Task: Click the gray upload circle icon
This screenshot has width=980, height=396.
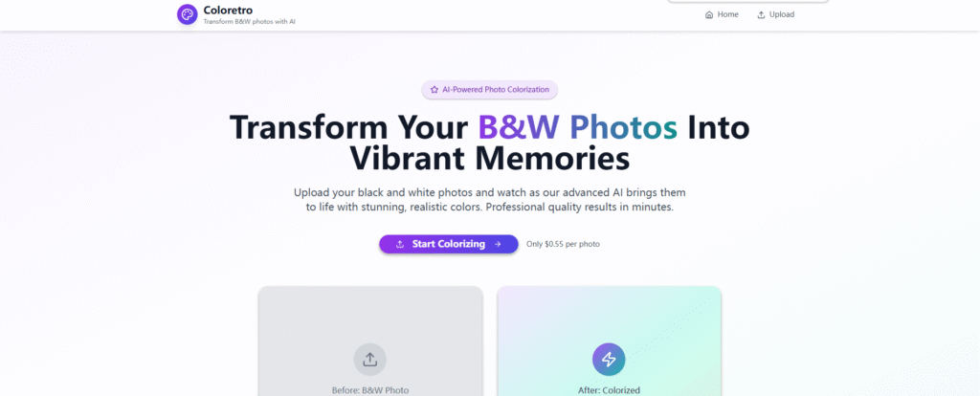Action: tap(370, 359)
